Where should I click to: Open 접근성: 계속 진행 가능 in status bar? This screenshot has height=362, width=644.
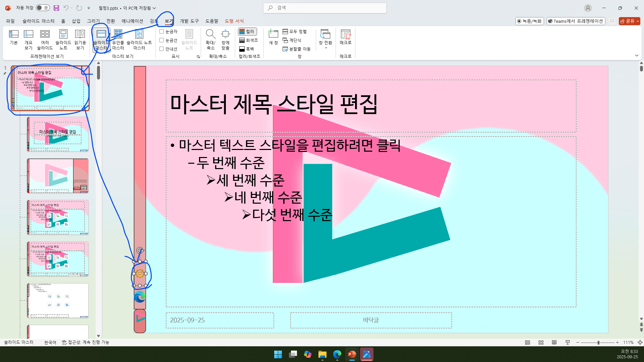coord(86,342)
